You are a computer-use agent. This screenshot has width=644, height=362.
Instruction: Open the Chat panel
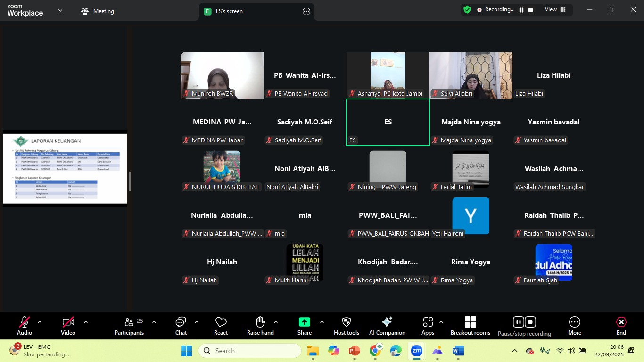(181, 326)
